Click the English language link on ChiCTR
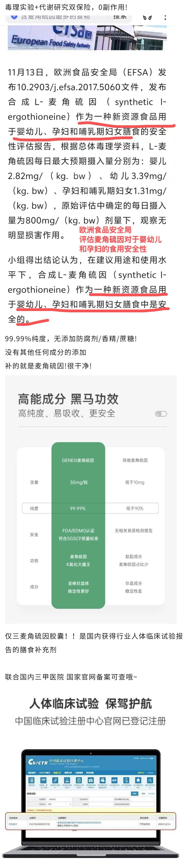Viewport: 188px width, 868px height. point(150,773)
